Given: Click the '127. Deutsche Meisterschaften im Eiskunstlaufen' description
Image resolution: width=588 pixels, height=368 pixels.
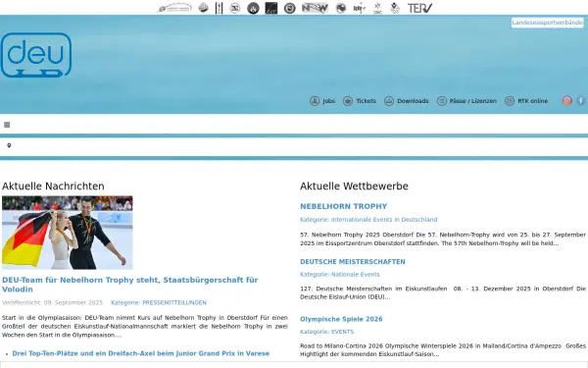Looking at the screenshot, I should (x=443, y=292).
